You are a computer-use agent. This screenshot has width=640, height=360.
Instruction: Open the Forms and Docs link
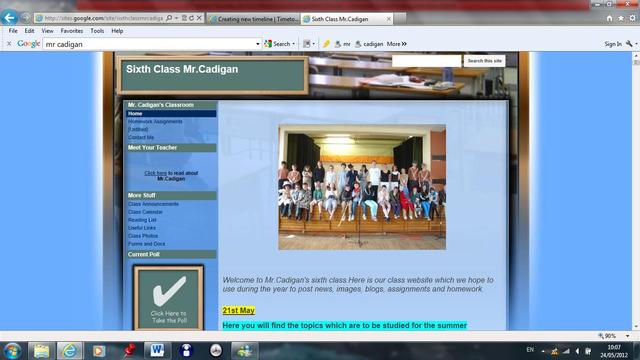click(x=147, y=244)
